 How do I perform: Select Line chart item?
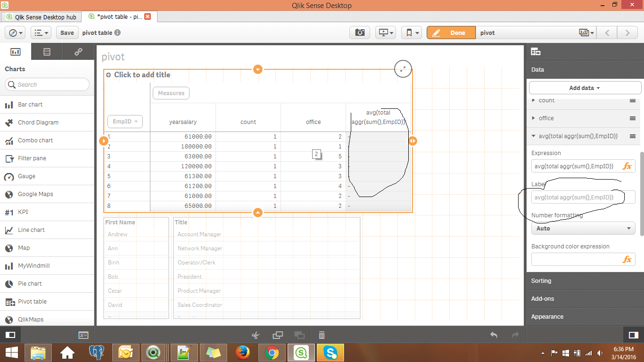click(47, 230)
